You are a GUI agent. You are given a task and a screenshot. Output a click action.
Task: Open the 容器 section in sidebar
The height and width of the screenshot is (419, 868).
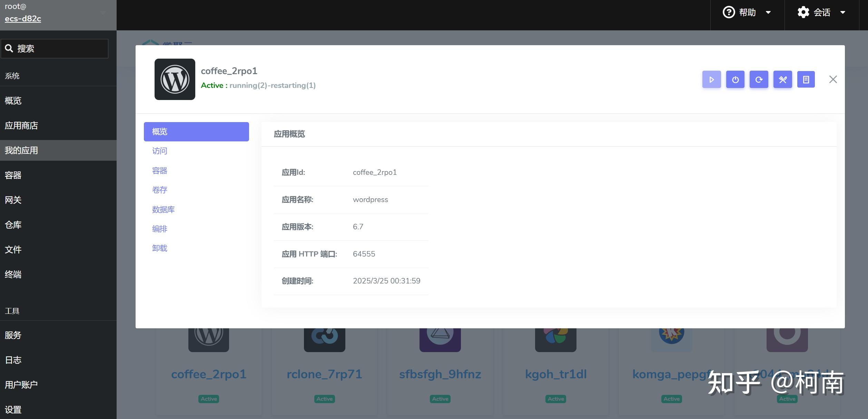pyautogui.click(x=13, y=175)
